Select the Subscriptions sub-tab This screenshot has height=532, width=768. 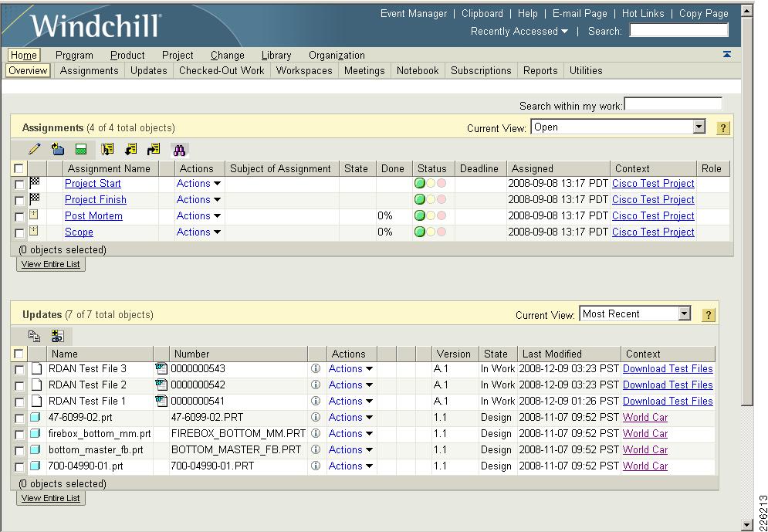click(481, 70)
